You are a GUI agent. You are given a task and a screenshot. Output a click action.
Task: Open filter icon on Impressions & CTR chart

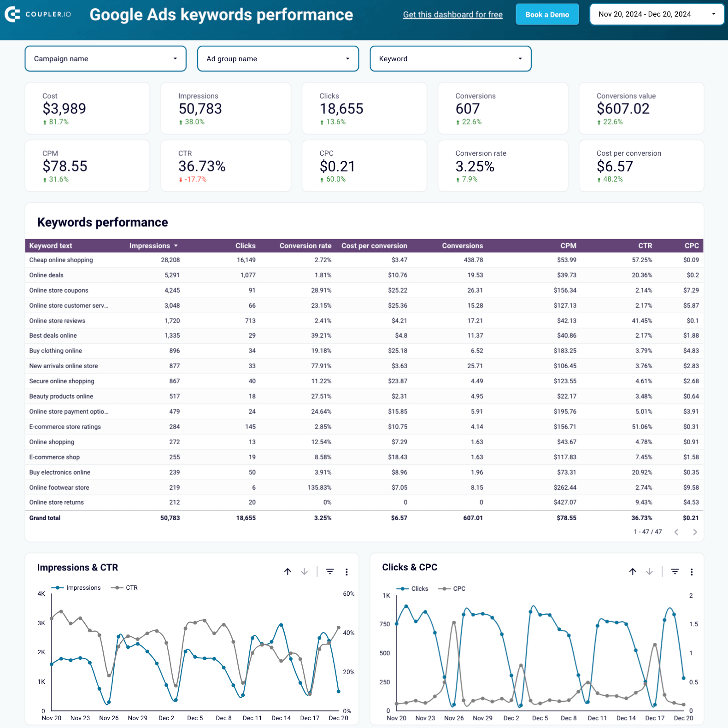point(330,572)
